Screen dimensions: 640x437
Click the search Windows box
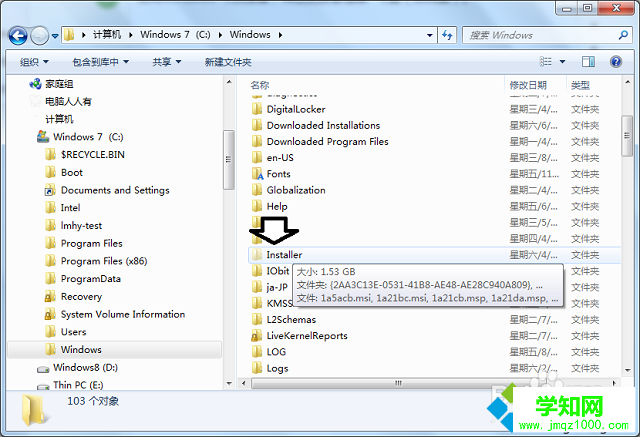(545, 35)
